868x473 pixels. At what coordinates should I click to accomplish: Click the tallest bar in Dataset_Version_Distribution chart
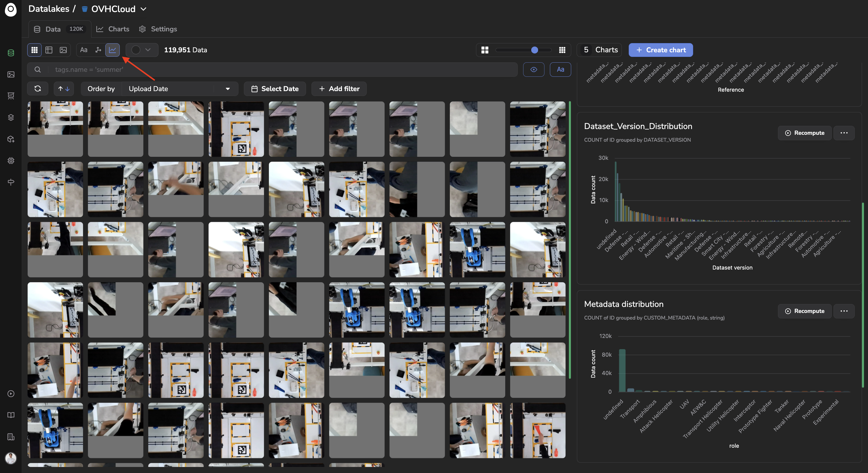click(615, 192)
